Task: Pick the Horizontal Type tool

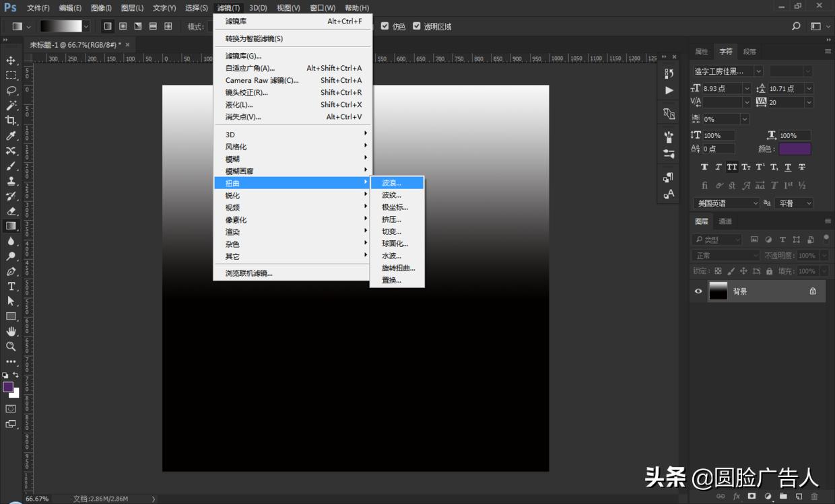Action: click(11, 286)
